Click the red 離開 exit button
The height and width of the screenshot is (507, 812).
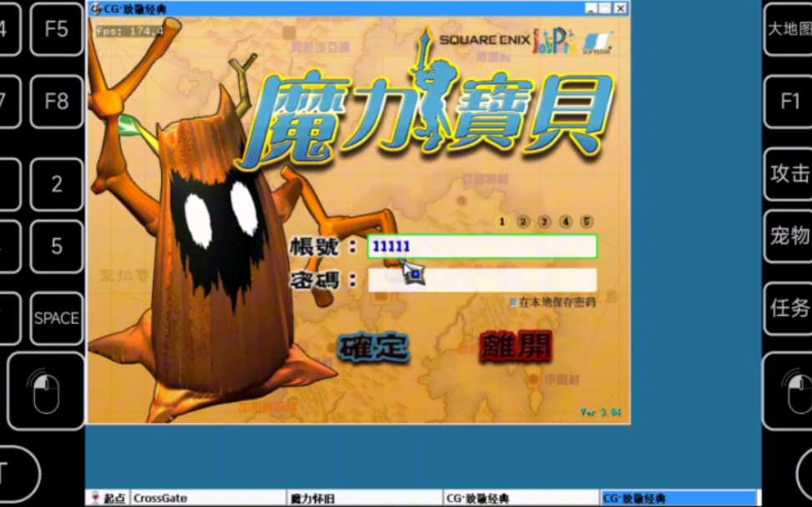(x=516, y=348)
